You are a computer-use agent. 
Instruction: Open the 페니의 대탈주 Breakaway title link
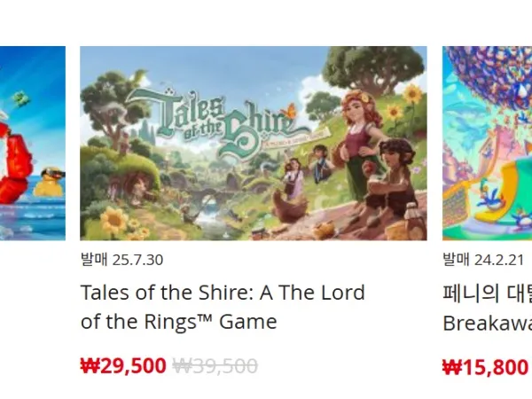(487, 308)
